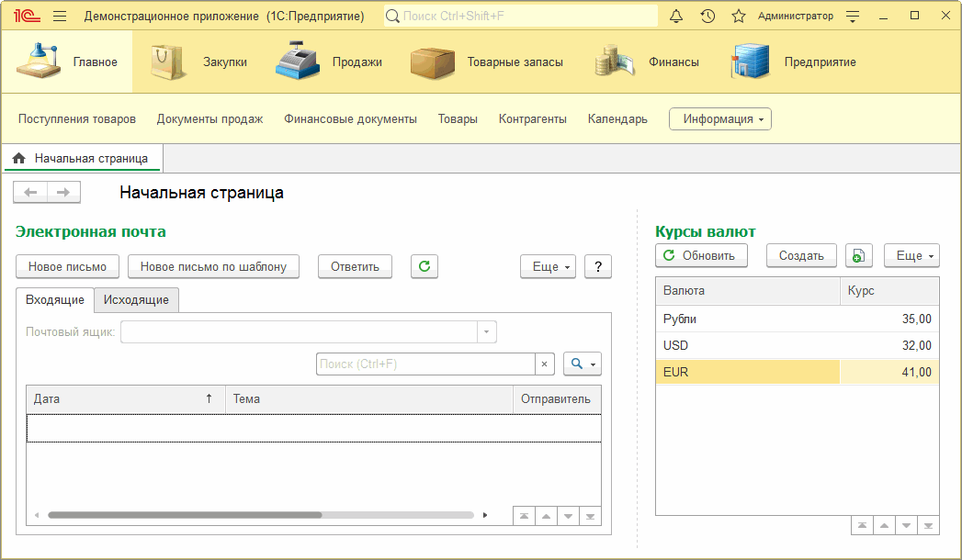This screenshot has height=560, width=962.
Task: Click Обновить to refresh exchange rates
Action: (x=701, y=255)
